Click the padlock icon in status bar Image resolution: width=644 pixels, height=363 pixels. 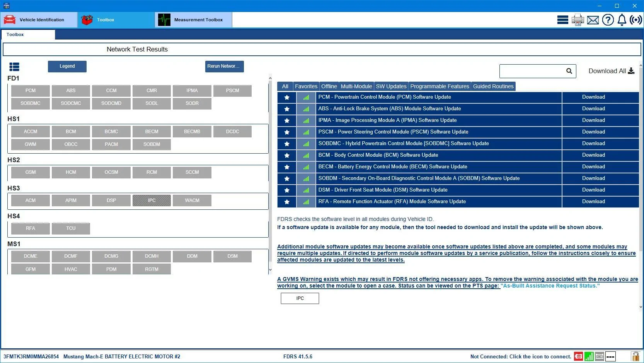click(x=635, y=356)
